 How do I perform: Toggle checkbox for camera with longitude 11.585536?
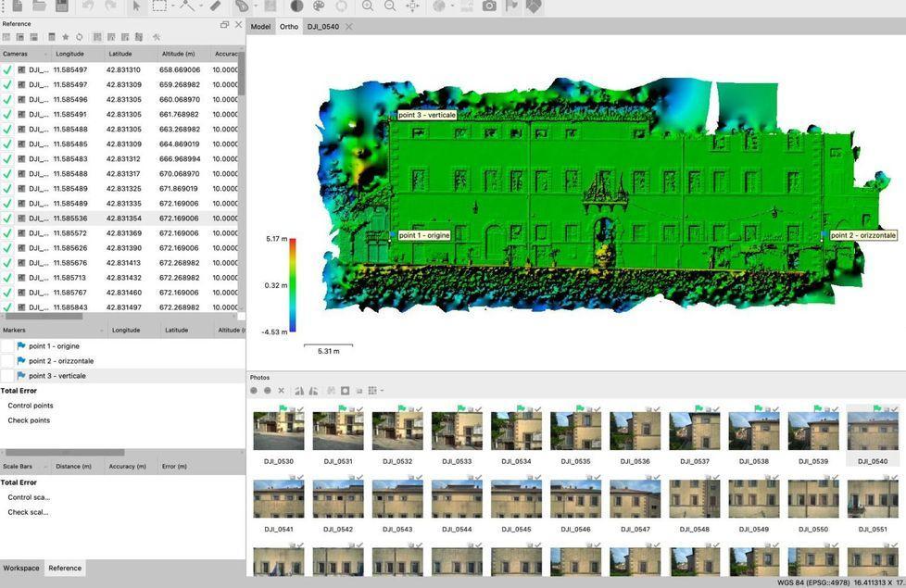point(6,219)
